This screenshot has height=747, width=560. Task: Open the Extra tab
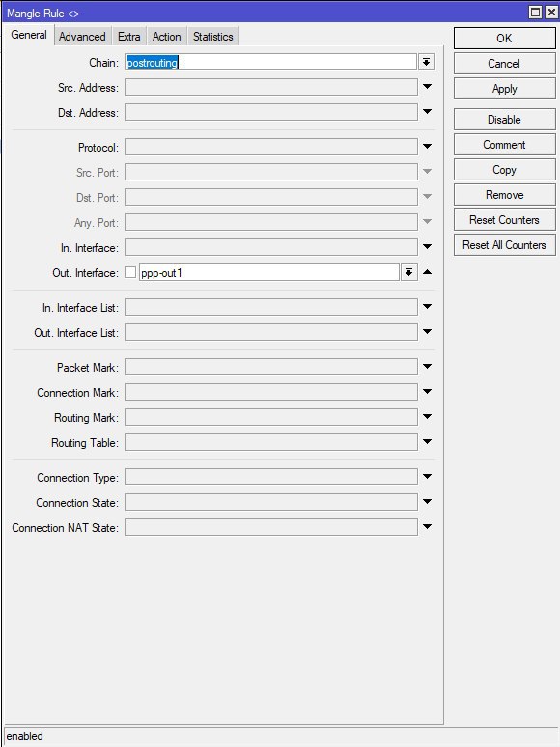(128, 37)
